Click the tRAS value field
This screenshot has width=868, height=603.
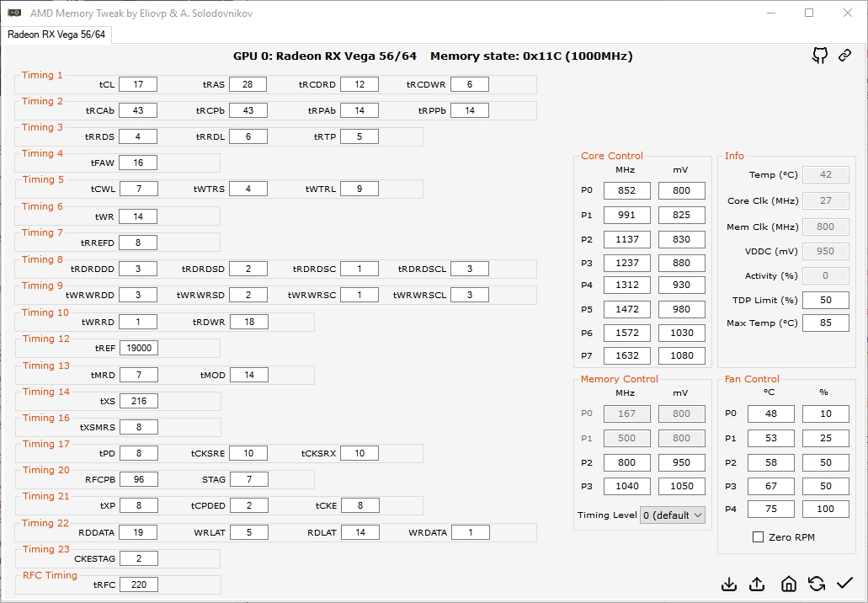(x=248, y=84)
